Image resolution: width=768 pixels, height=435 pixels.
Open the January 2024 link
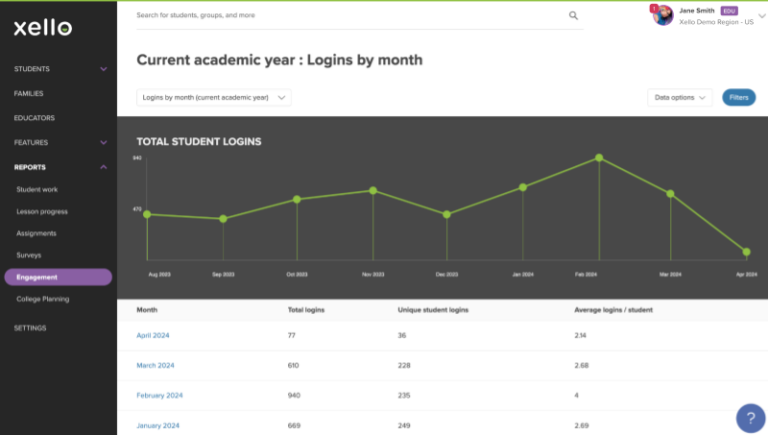(x=158, y=425)
